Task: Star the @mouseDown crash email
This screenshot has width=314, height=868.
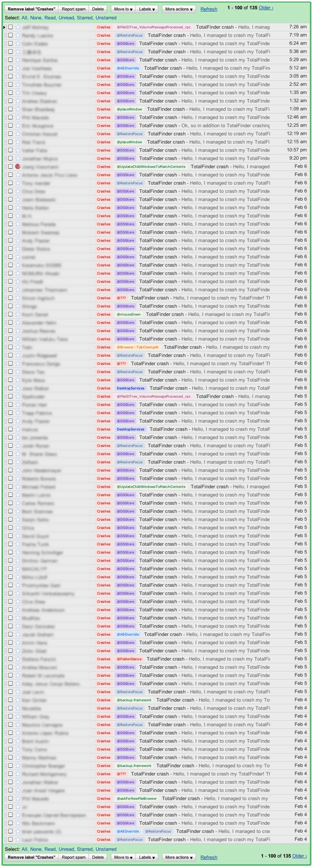Action: 18,314
